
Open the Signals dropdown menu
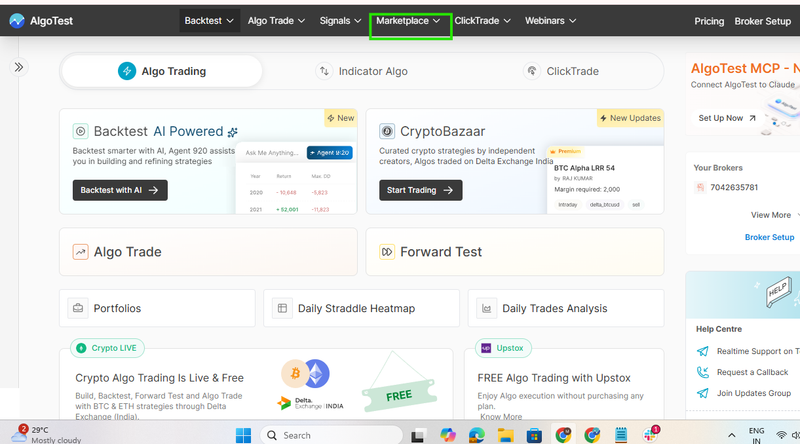coord(340,21)
